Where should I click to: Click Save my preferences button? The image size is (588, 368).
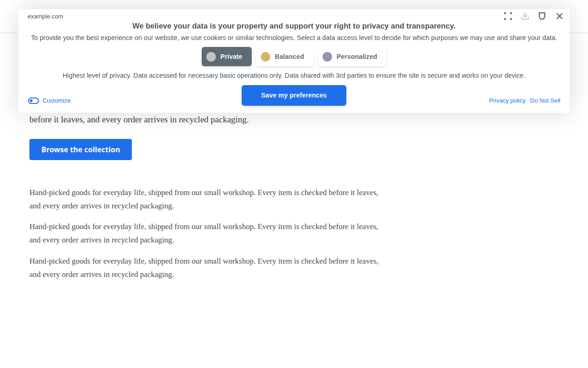click(x=294, y=95)
